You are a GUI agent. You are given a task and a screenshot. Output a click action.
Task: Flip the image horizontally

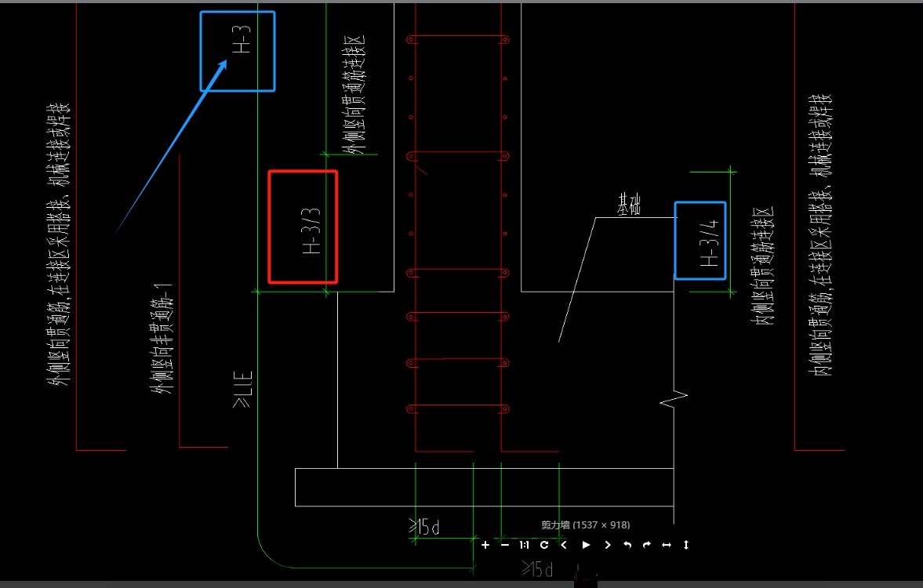(667, 545)
